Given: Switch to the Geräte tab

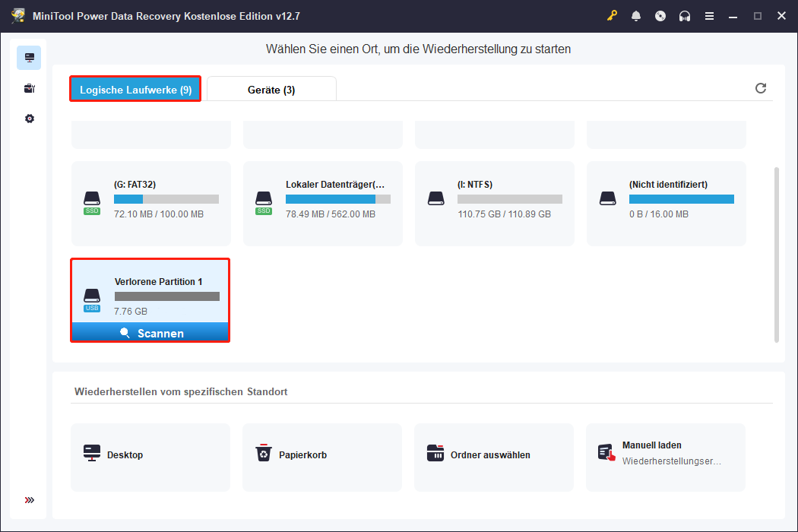Looking at the screenshot, I should [271, 89].
